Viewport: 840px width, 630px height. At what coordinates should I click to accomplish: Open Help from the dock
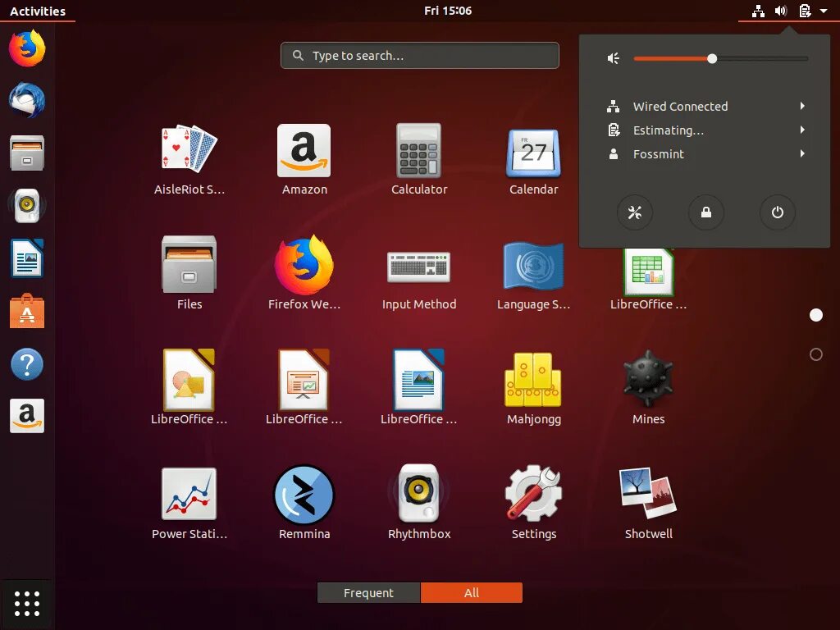click(x=27, y=364)
